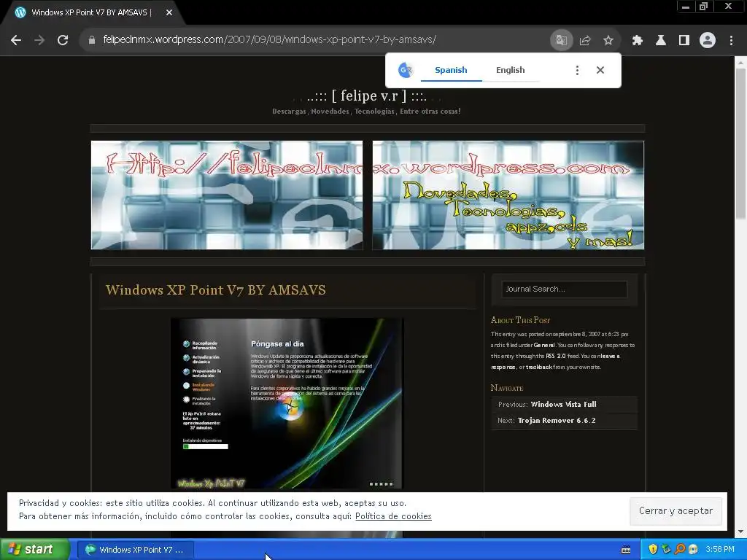The height and width of the screenshot is (560, 747).
Task: Click the disc drive tray icon
Action: [693, 550]
